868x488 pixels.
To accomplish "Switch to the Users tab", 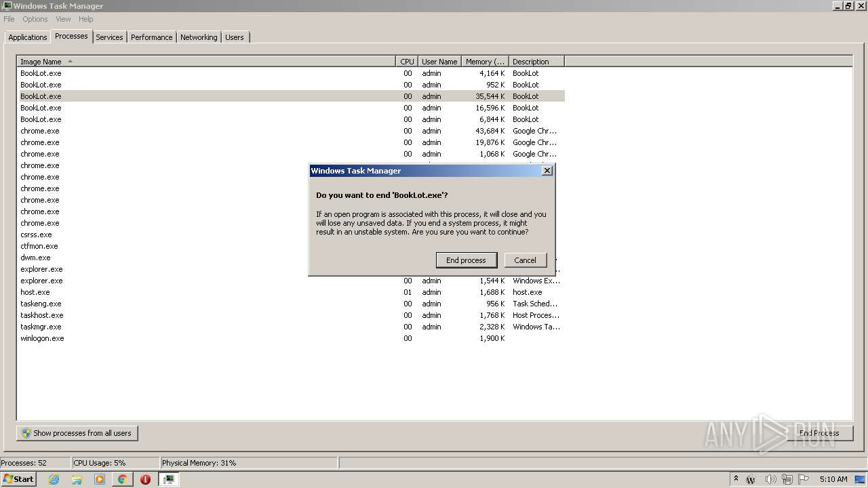I will (x=235, y=37).
